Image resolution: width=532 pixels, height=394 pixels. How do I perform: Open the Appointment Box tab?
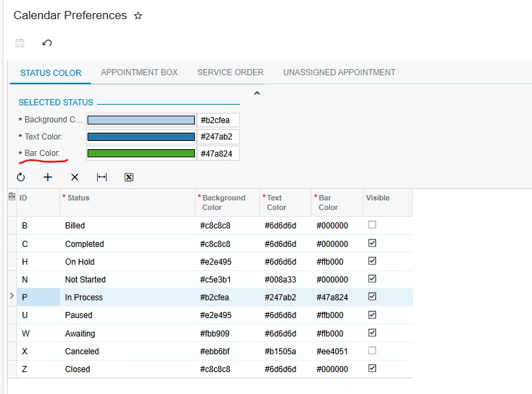139,73
